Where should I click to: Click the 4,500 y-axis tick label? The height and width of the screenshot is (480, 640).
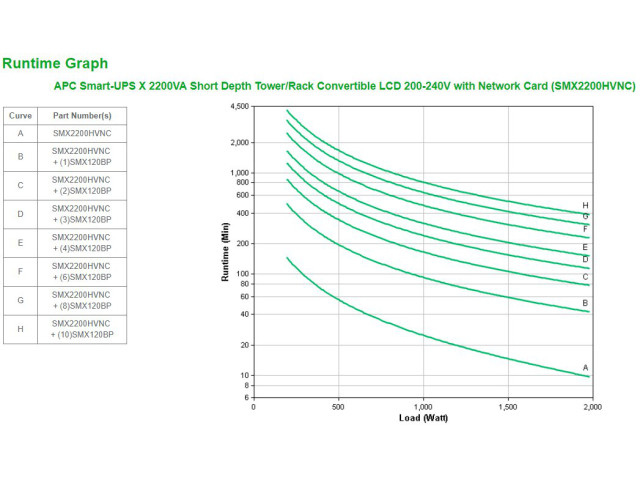point(240,107)
